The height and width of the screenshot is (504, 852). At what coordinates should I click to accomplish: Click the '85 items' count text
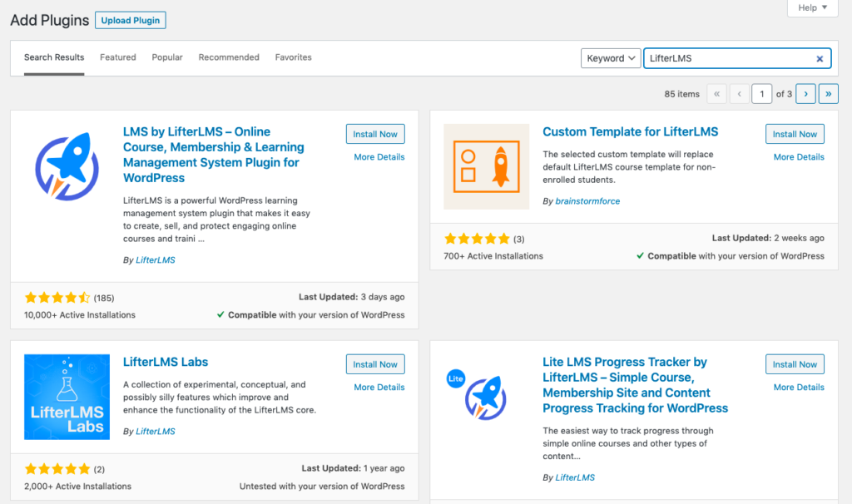(x=681, y=94)
